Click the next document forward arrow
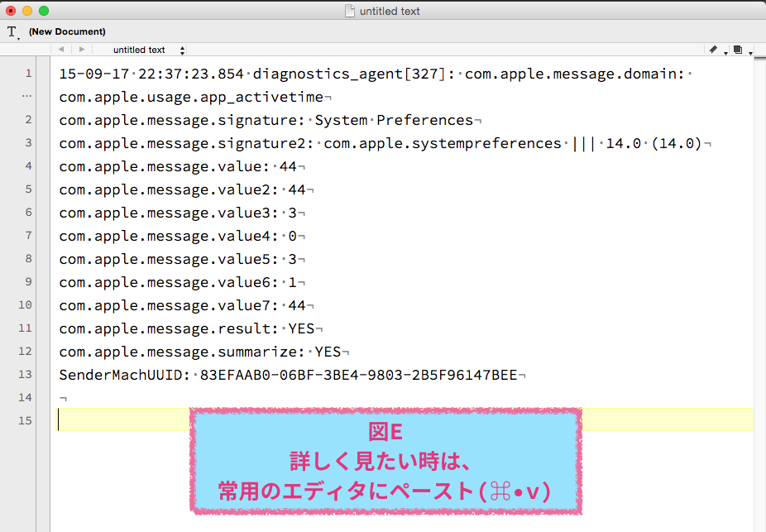The image size is (766, 532). (x=82, y=50)
